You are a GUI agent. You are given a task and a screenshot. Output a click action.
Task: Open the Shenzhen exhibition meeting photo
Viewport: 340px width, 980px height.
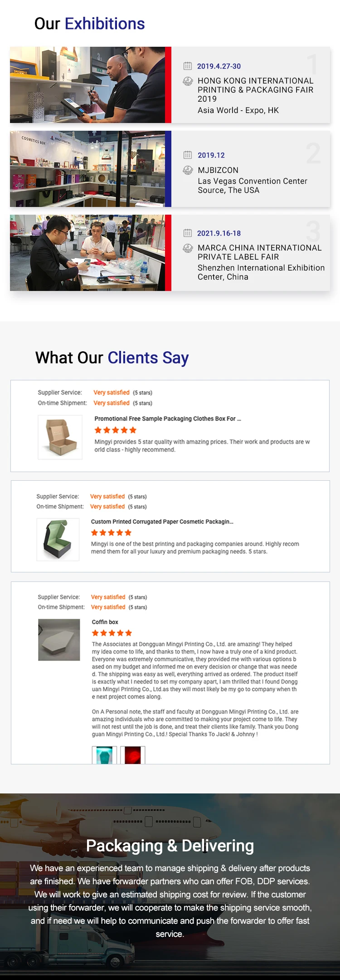click(x=87, y=253)
